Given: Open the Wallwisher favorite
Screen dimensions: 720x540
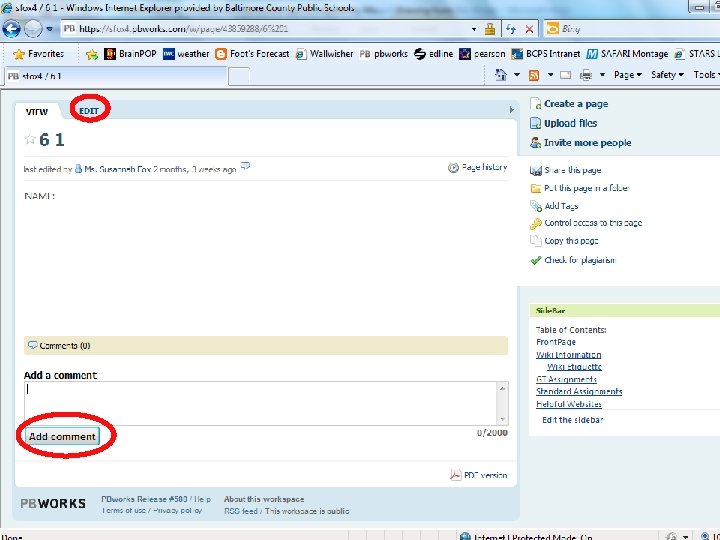Looking at the screenshot, I should click(x=324, y=54).
